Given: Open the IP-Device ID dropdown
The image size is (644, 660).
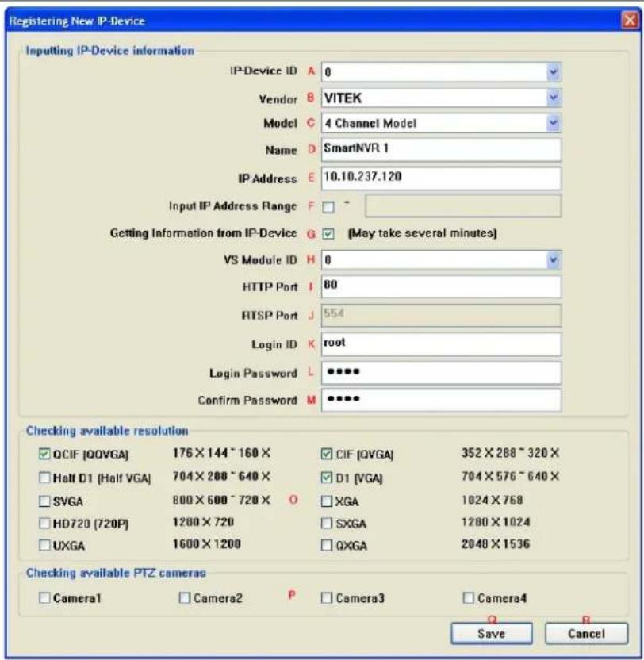Looking at the screenshot, I should (553, 72).
